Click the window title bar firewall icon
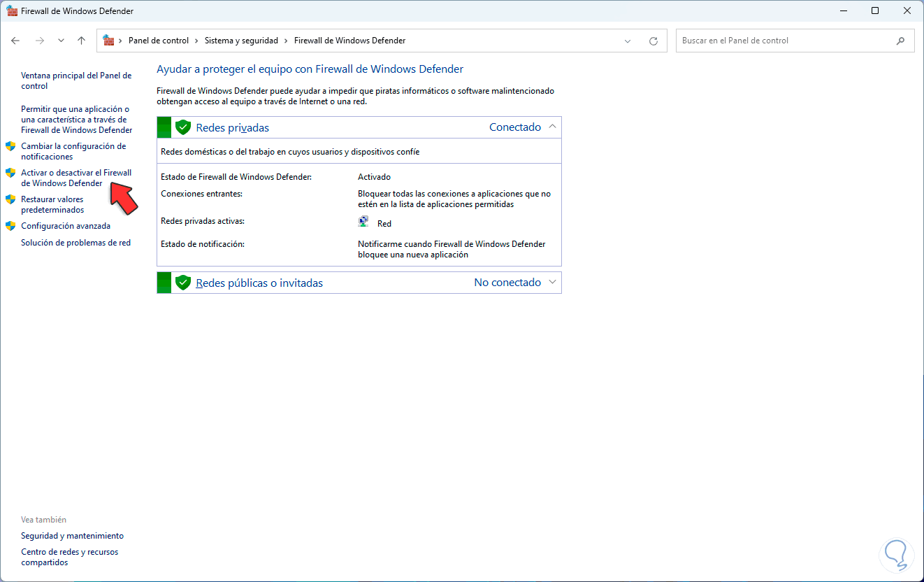Screen dimensions: 924x582 click(12, 10)
